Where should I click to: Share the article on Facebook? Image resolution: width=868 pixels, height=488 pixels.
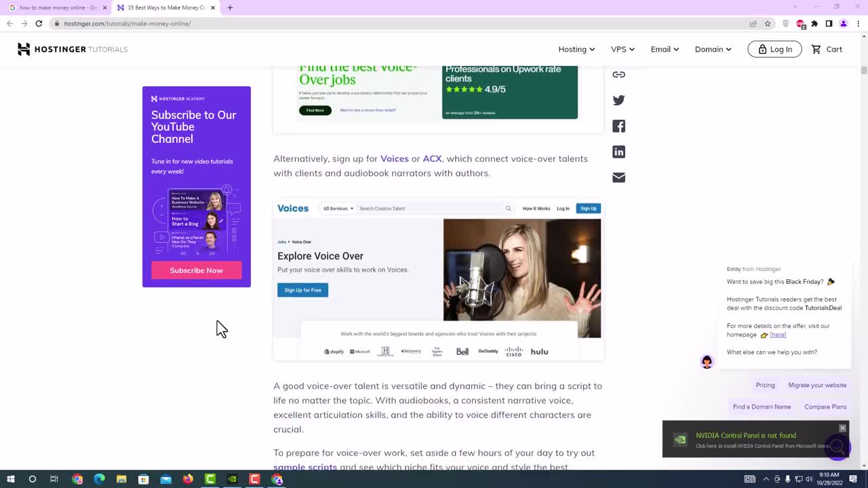click(x=618, y=126)
